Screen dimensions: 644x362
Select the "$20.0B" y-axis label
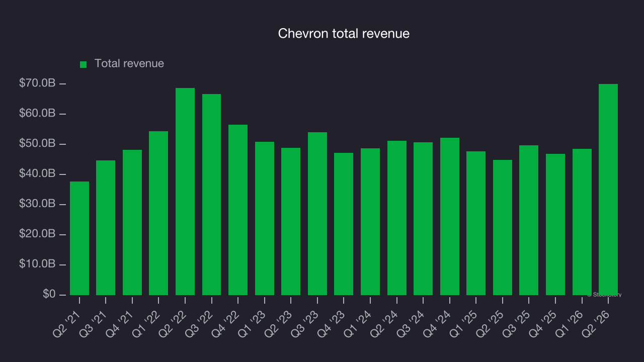coord(37,234)
